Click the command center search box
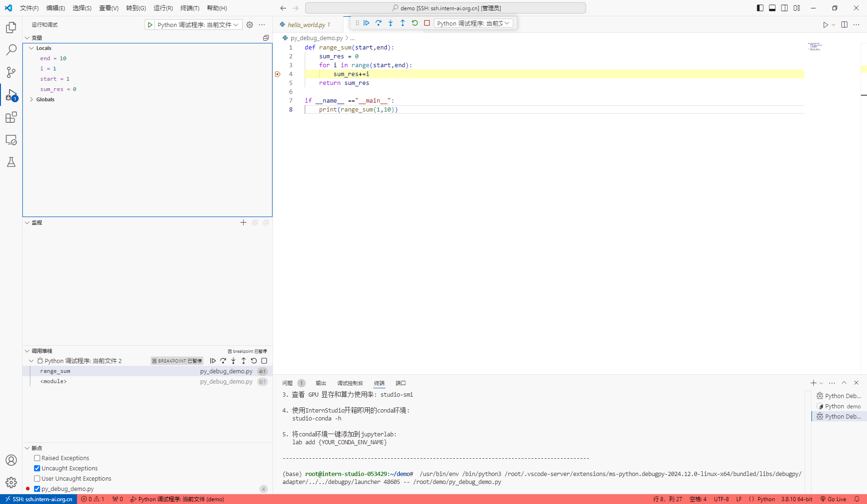 [446, 8]
